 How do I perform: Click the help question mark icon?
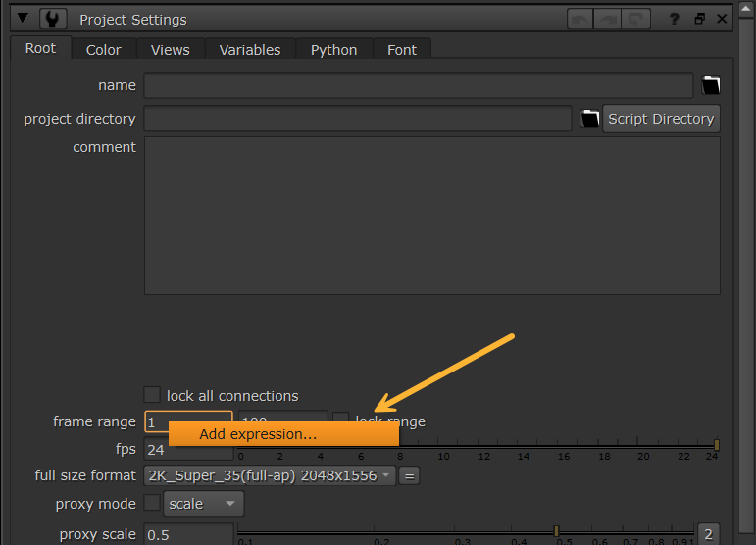point(674,19)
